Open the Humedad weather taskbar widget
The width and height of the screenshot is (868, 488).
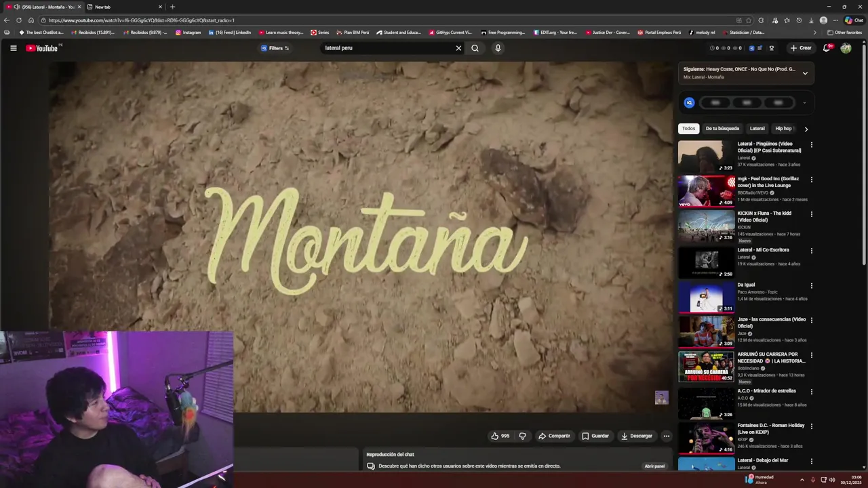[x=760, y=479]
